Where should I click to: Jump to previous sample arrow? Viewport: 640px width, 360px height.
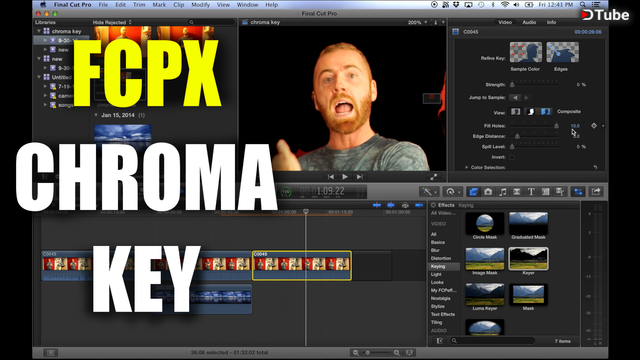click(x=515, y=98)
